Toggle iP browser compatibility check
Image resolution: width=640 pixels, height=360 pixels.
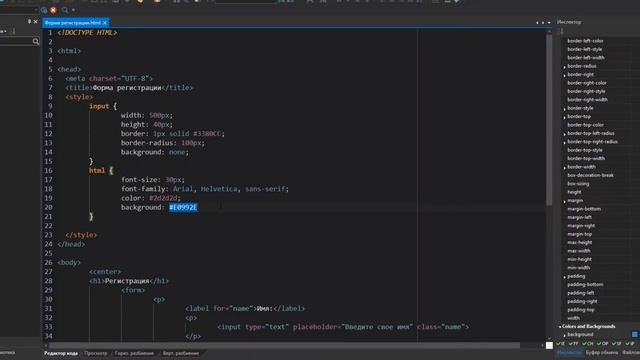pos(630,344)
